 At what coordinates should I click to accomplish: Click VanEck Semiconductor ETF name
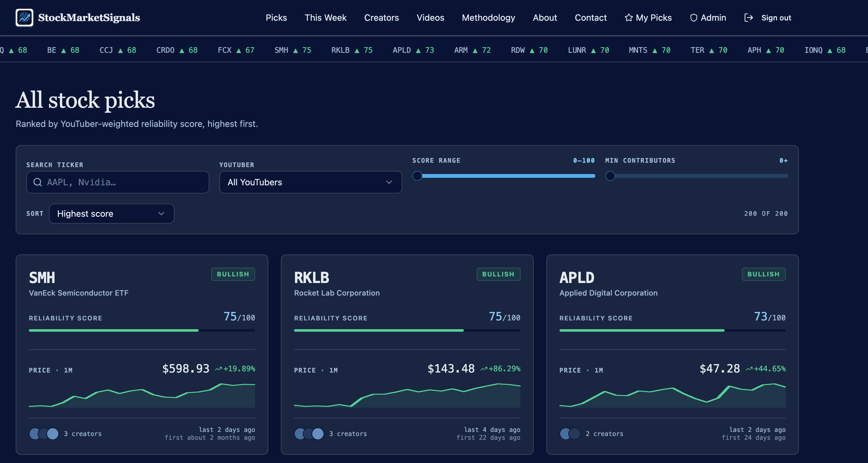click(78, 293)
